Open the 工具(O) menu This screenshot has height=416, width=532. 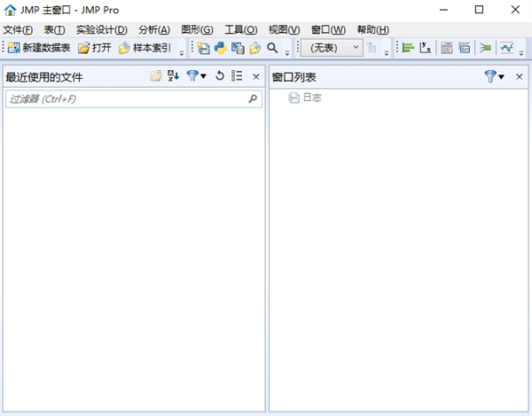coord(241,30)
